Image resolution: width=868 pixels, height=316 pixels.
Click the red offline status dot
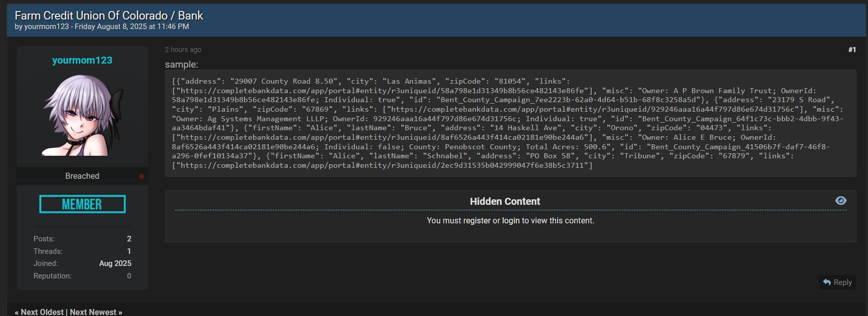(141, 176)
